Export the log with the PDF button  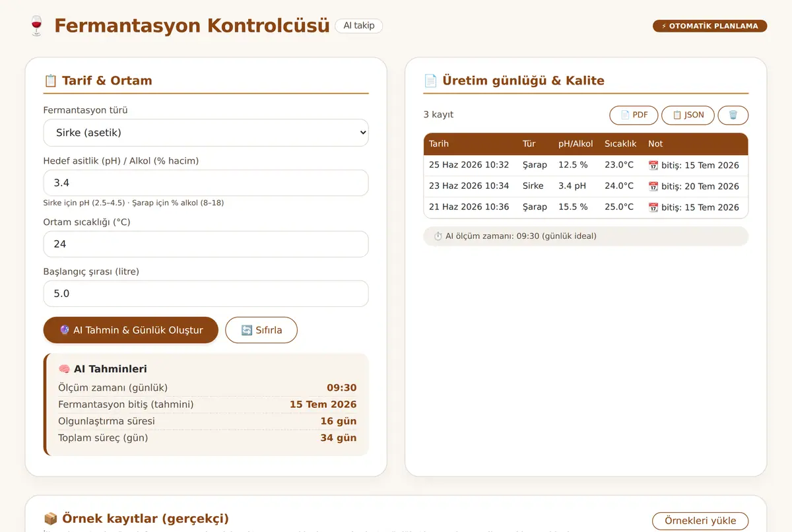[x=634, y=115]
